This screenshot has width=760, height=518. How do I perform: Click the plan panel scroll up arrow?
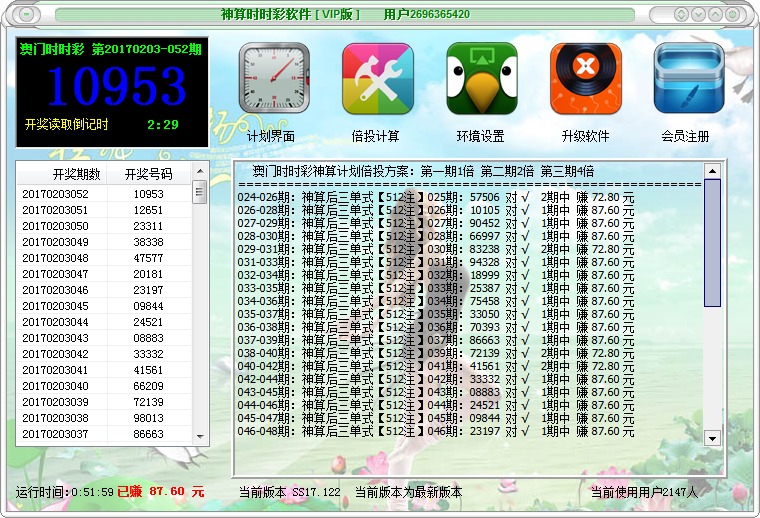click(x=712, y=171)
